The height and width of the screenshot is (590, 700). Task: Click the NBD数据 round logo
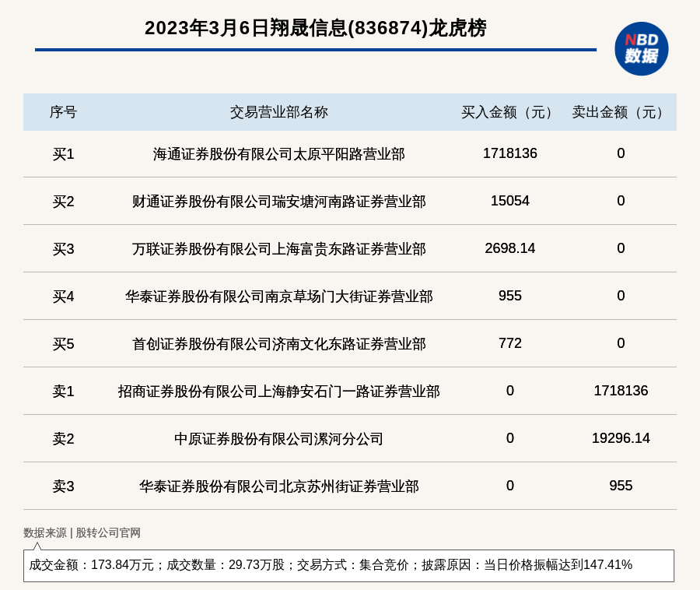642,49
